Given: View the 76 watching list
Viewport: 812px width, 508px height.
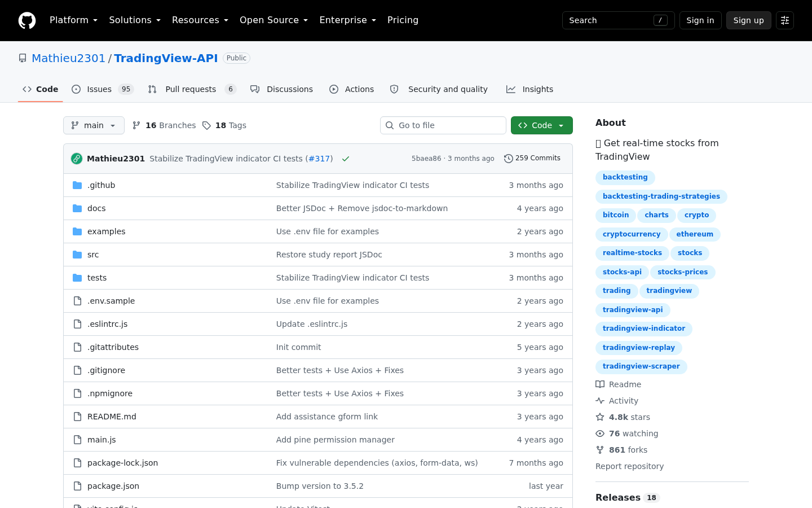Looking at the screenshot, I should point(627,433).
